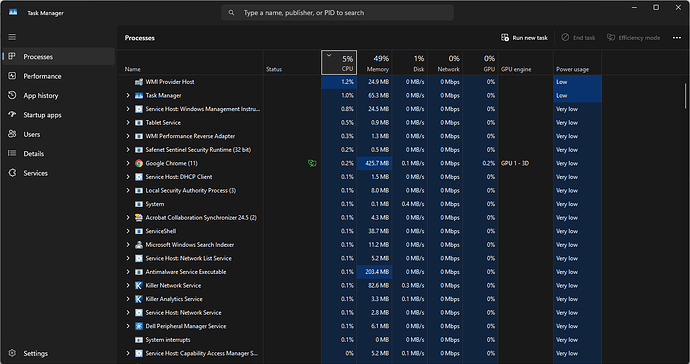Click the Dell Peripheral Manager Service icon
690x364 pixels.
click(x=139, y=326)
